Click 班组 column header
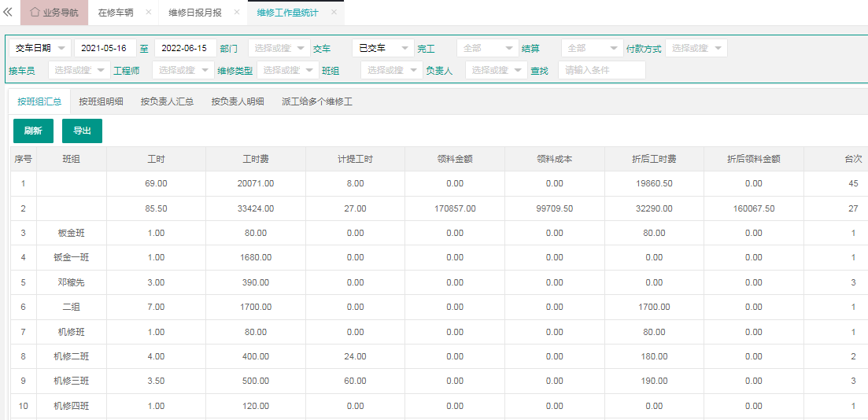 coord(72,160)
